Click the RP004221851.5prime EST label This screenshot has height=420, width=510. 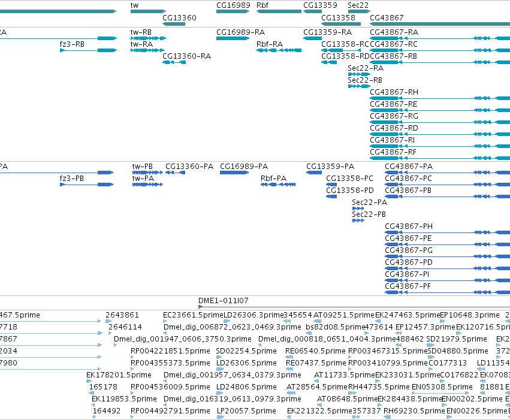170,351
